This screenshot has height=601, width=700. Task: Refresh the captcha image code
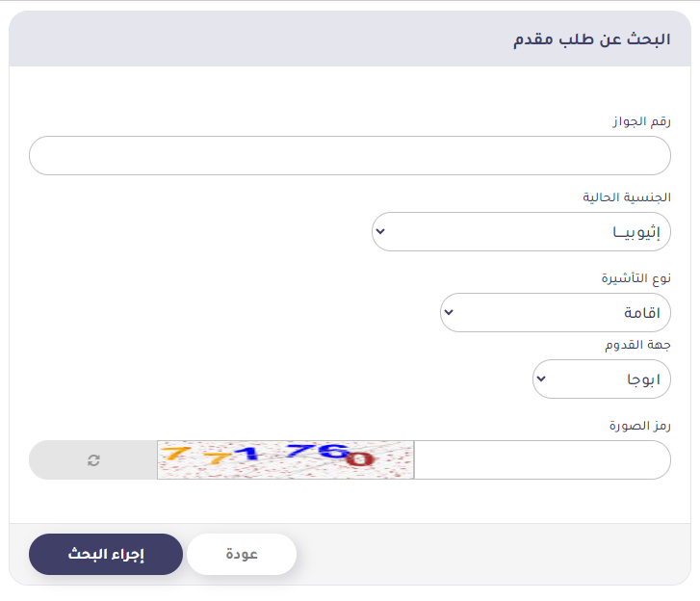click(93, 460)
